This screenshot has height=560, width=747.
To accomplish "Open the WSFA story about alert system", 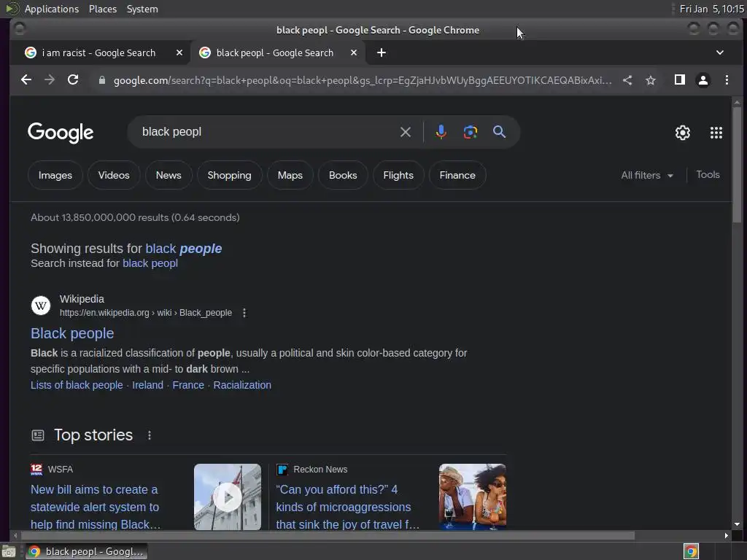I will pyautogui.click(x=96, y=507).
